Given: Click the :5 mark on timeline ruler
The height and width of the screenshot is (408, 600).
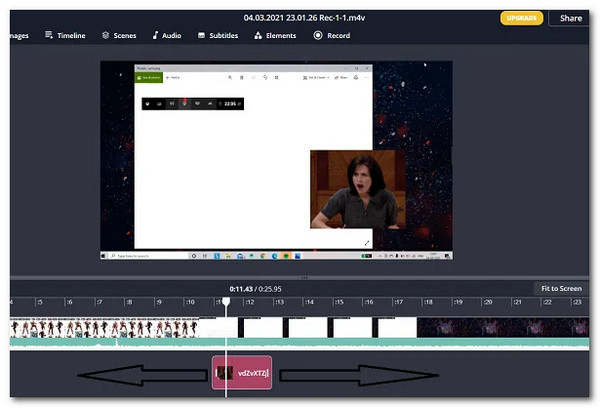Looking at the screenshot, I should (x=38, y=302).
